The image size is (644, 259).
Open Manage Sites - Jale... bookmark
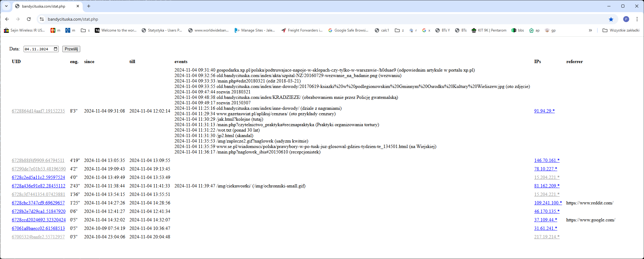pos(255,30)
